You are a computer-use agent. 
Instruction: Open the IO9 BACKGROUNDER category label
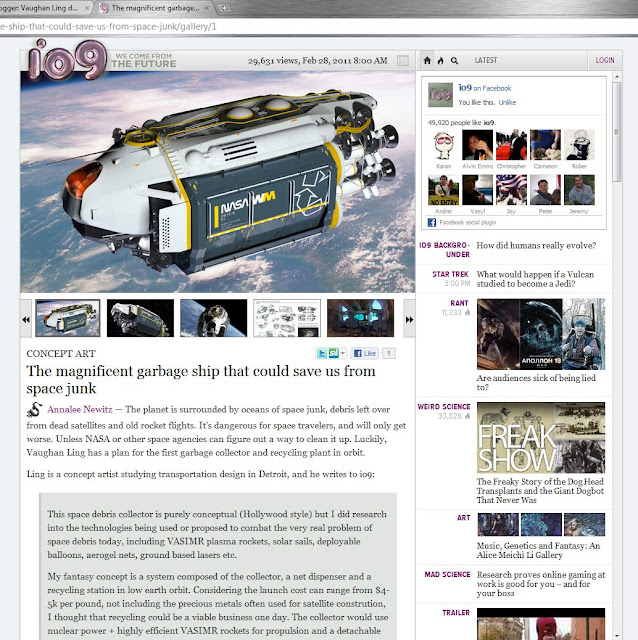444,250
